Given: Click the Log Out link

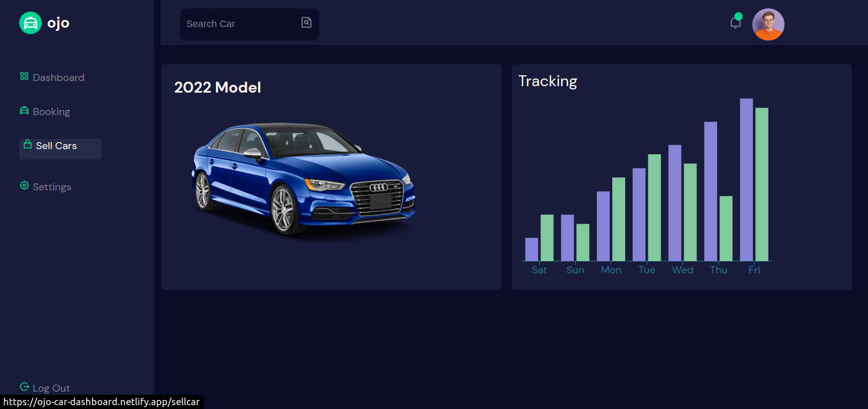Looking at the screenshot, I should coord(45,388).
